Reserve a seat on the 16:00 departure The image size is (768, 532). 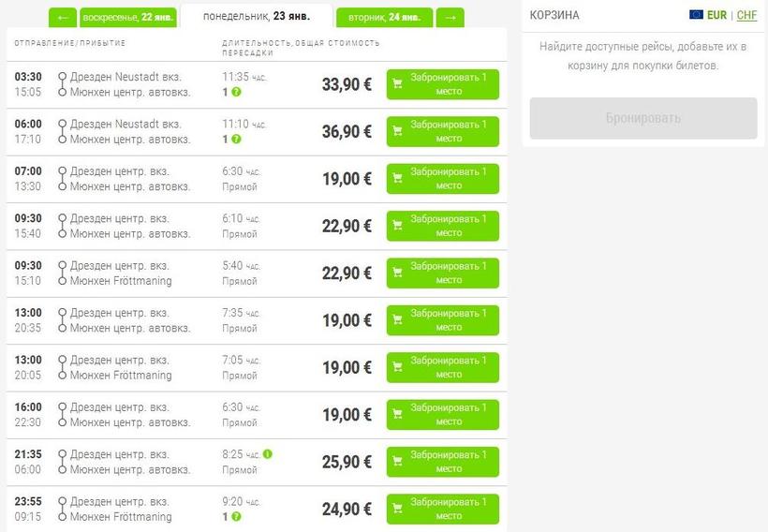pos(442,415)
